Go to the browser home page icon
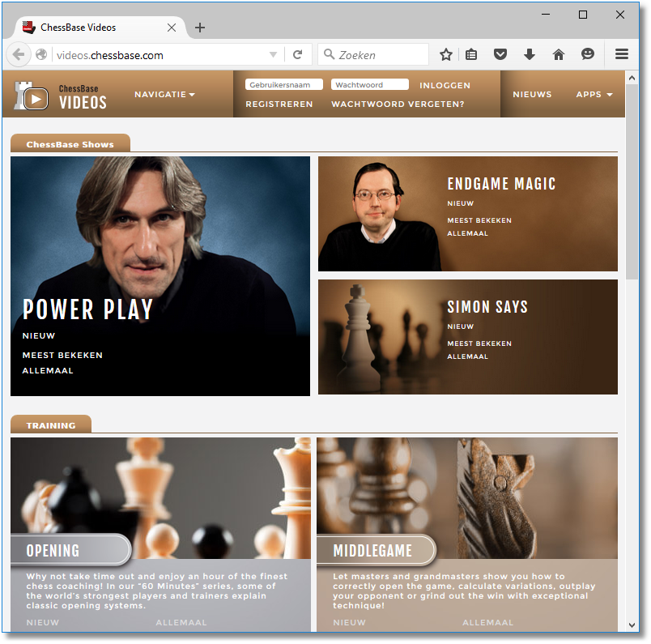651x644 pixels. pyautogui.click(x=558, y=55)
